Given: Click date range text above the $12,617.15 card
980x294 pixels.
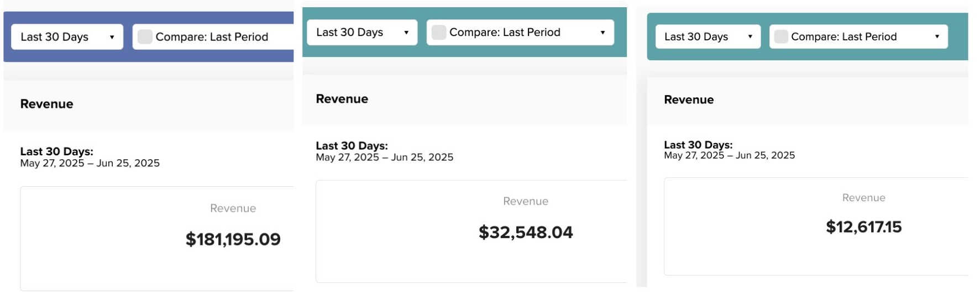Looking at the screenshot, I should coord(729,155).
